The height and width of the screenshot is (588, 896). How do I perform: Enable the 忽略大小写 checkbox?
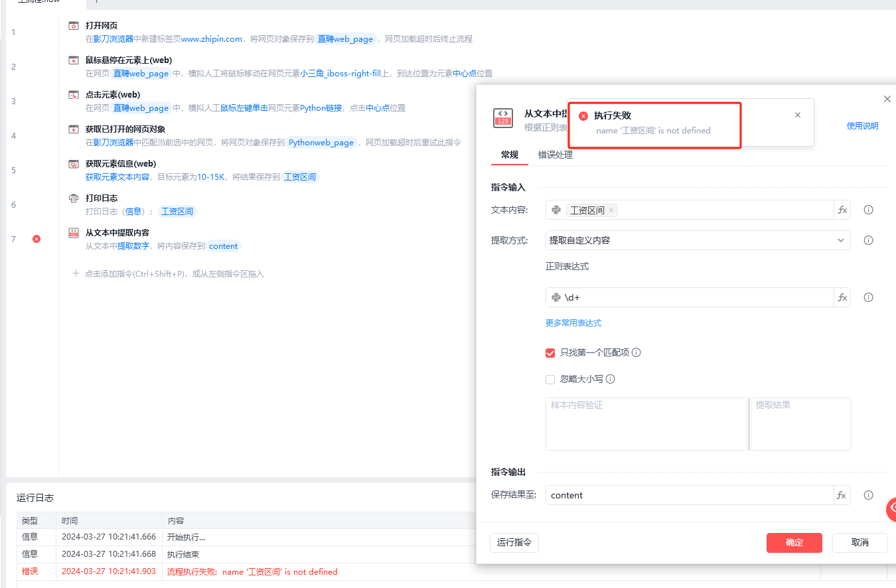tap(550, 379)
